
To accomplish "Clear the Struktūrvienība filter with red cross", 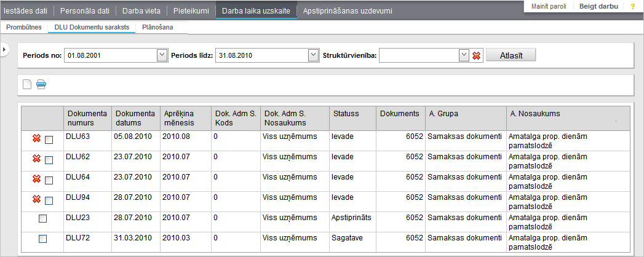I will pos(477,55).
